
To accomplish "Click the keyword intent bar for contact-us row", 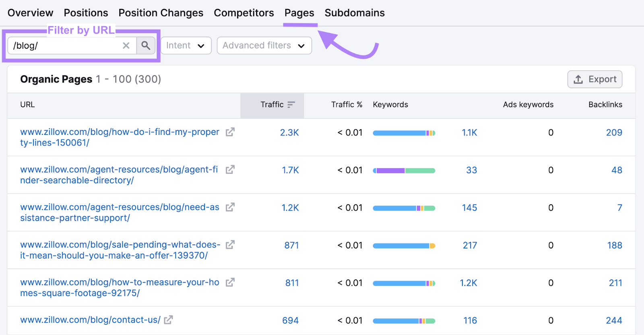I will click(x=404, y=321).
